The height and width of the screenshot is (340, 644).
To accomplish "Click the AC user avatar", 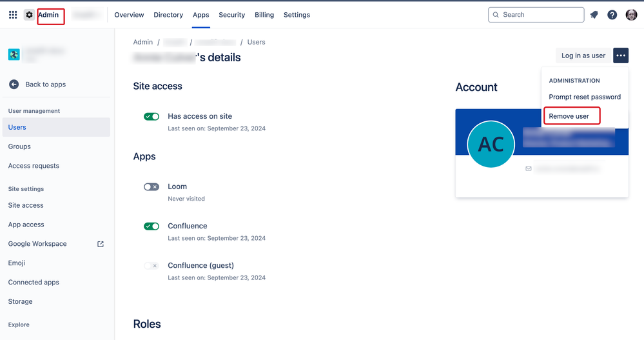I will [x=491, y=144].
